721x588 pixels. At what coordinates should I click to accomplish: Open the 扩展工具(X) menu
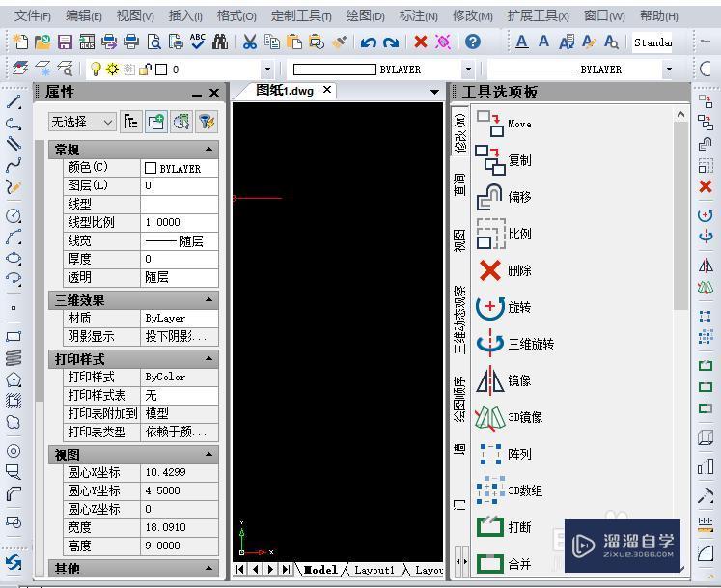(538, 16)
